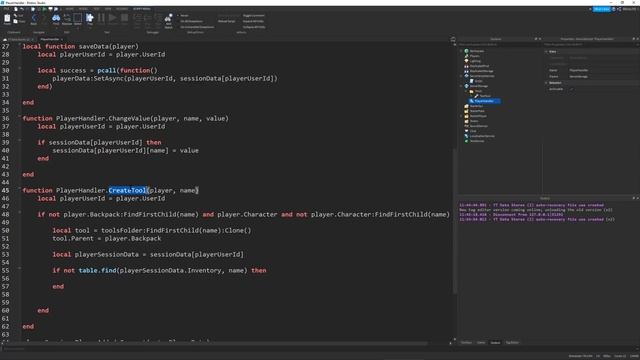640x360 pixels.
Task: Open Find with the binoculars icon
Action: tap(56, 19)
